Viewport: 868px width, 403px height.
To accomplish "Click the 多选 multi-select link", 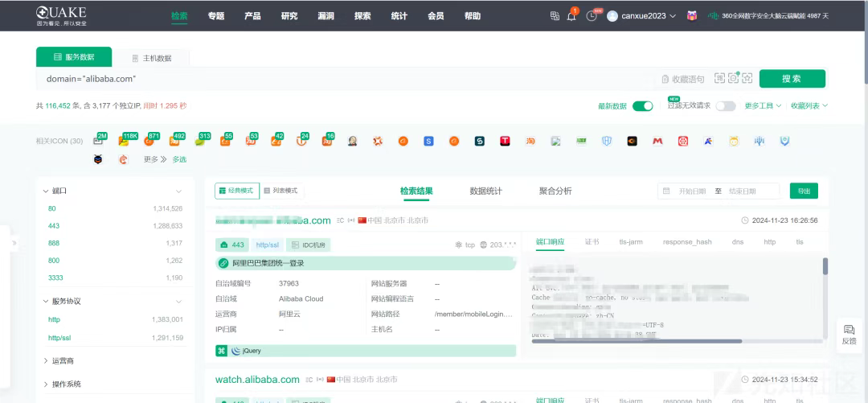I will 179,159.
